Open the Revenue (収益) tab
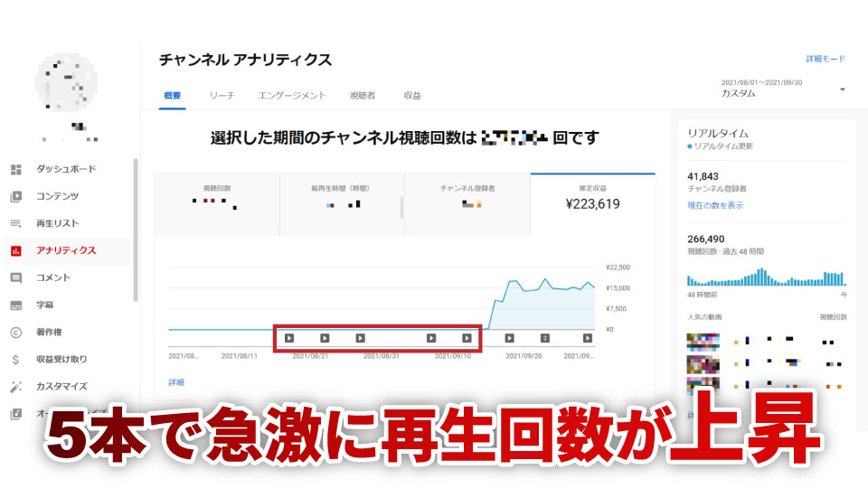Screen dimensions: 868x498 [x=411, y=95]
